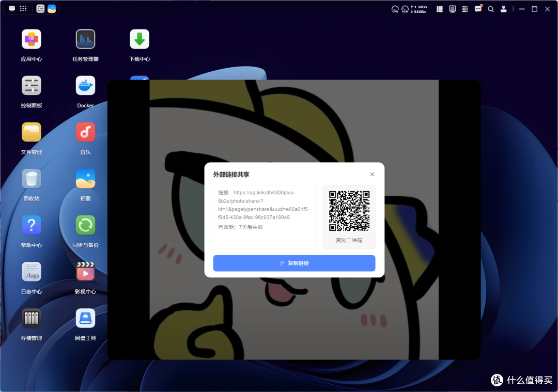This screenshot has height=392, width=558.
Task: Click the 复制链接 button
Action: 295,263
